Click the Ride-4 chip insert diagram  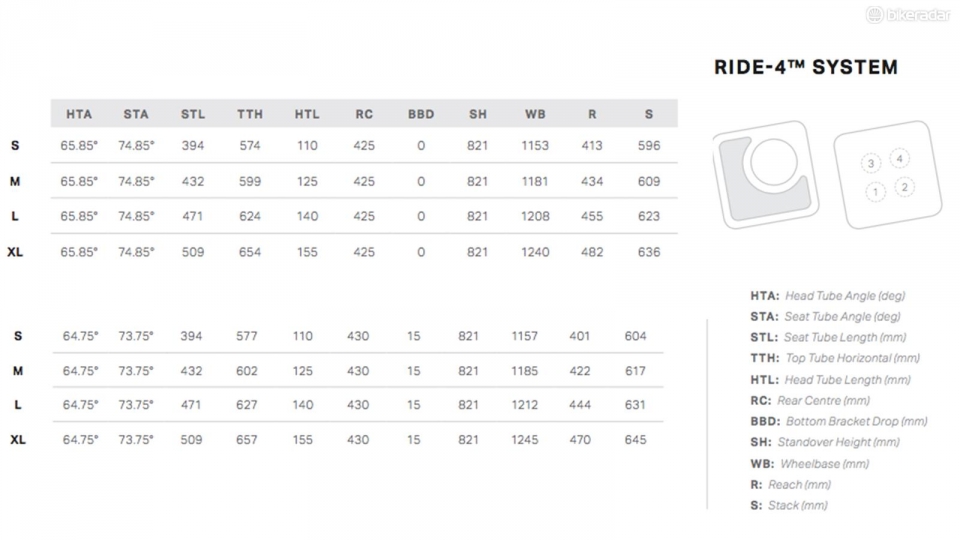coord(766,174)
